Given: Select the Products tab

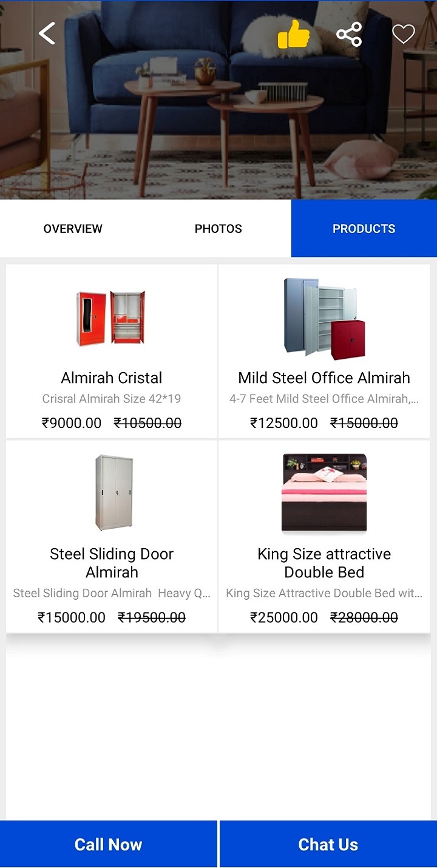Looking at the screenshot, I should point(364,229).
